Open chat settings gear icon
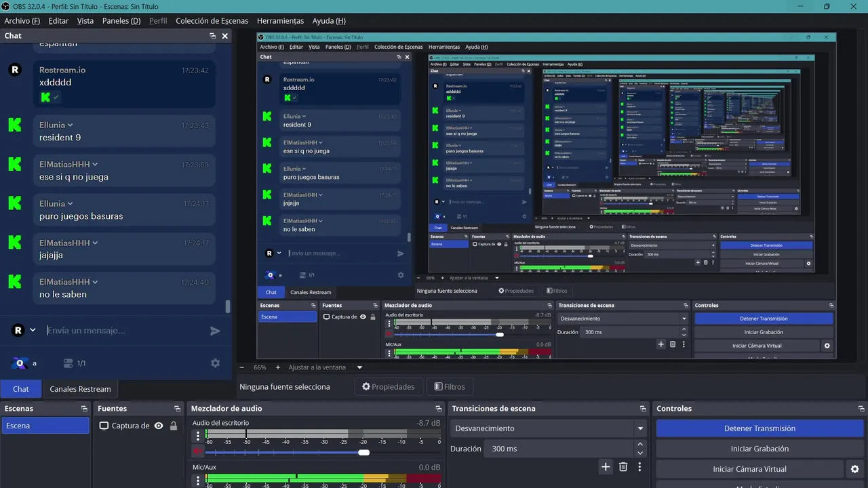 coord(215,363)
